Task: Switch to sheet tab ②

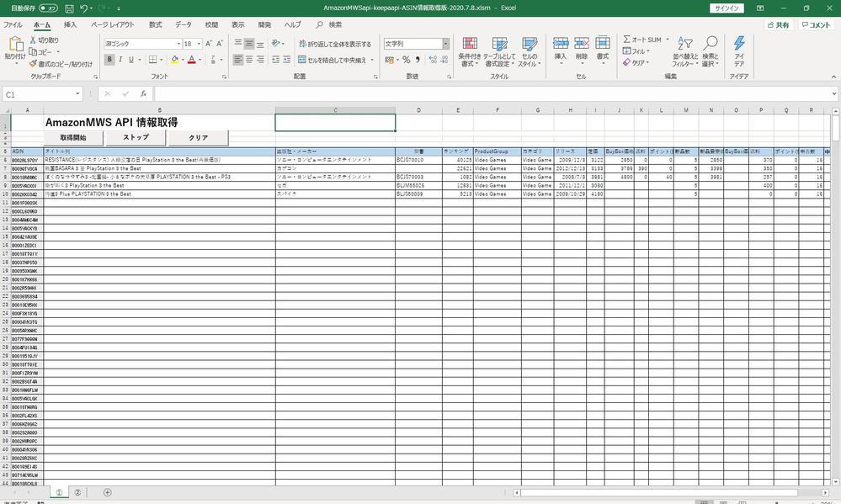Action: pos(77,492)
